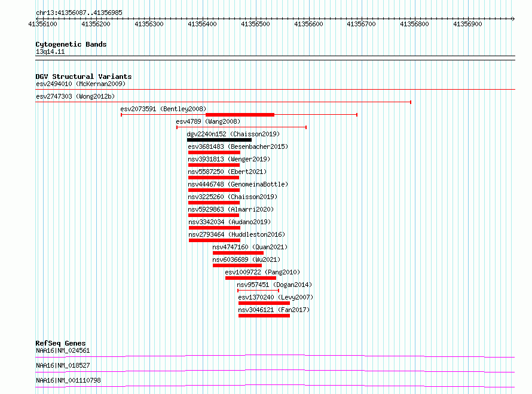This screenshot has height=394, width=532.
Task: Click ruler position 41356500
Action: 255,24
